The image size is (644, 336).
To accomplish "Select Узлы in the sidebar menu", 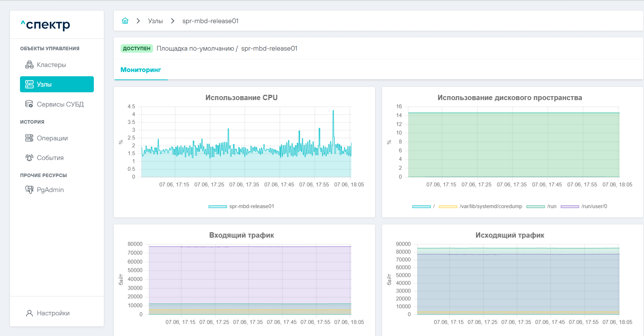I will [57, 84].
